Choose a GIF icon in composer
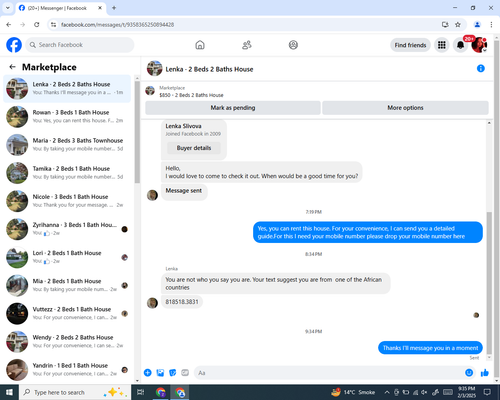Image resolution: width=500 pixels, height=400 pixels. coord(185,373)
